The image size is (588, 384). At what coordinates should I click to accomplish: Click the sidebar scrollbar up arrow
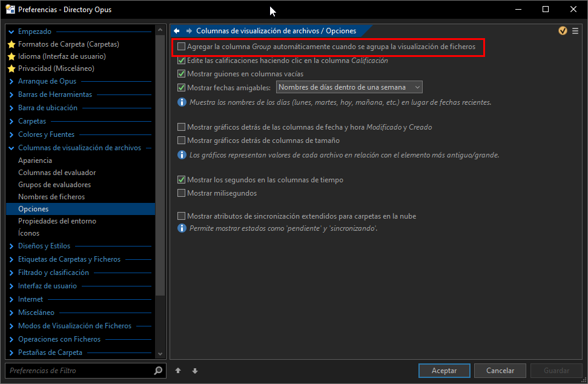[x=160, y=30]
